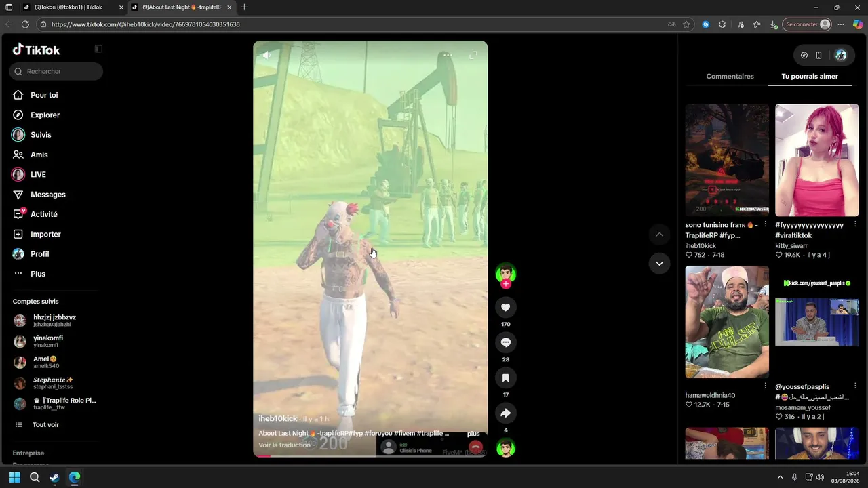Open the sound disc avatar below share
This screenshot has height=488, width=868.
coord(505,448)
